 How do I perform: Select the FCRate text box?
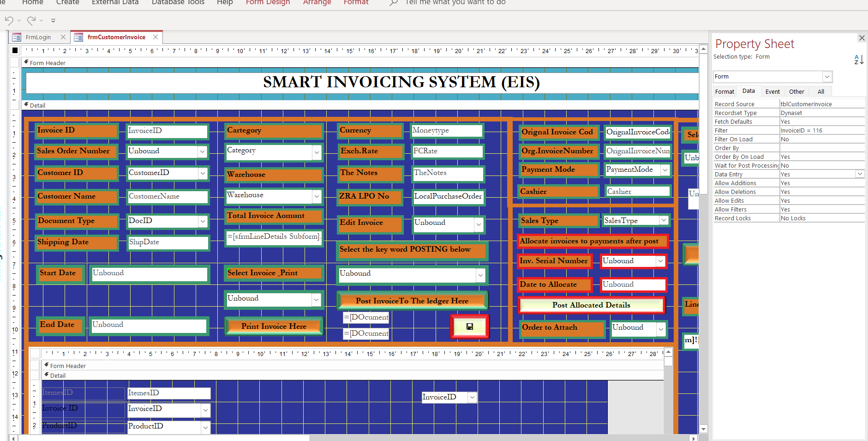click(447, 151)
